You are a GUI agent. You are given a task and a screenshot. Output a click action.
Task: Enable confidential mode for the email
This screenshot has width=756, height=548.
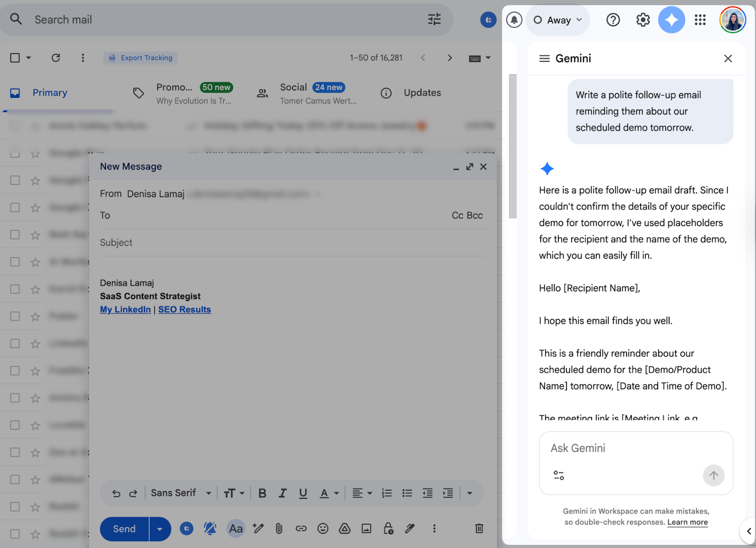[388, 529]
